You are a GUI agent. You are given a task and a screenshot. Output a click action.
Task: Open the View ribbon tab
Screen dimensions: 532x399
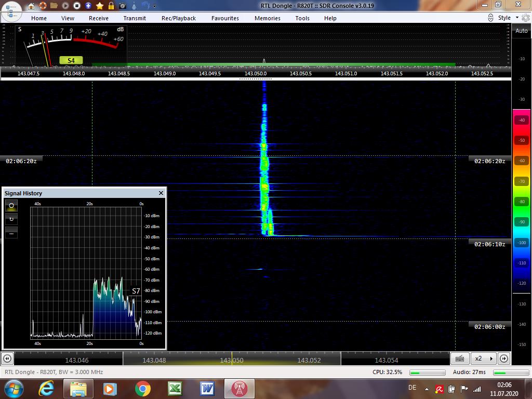(x=68, y=18)
